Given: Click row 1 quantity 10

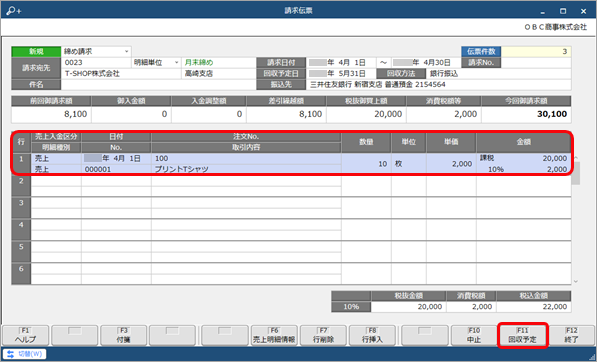Looking at the screenshot, I should [x=383, y=164].
